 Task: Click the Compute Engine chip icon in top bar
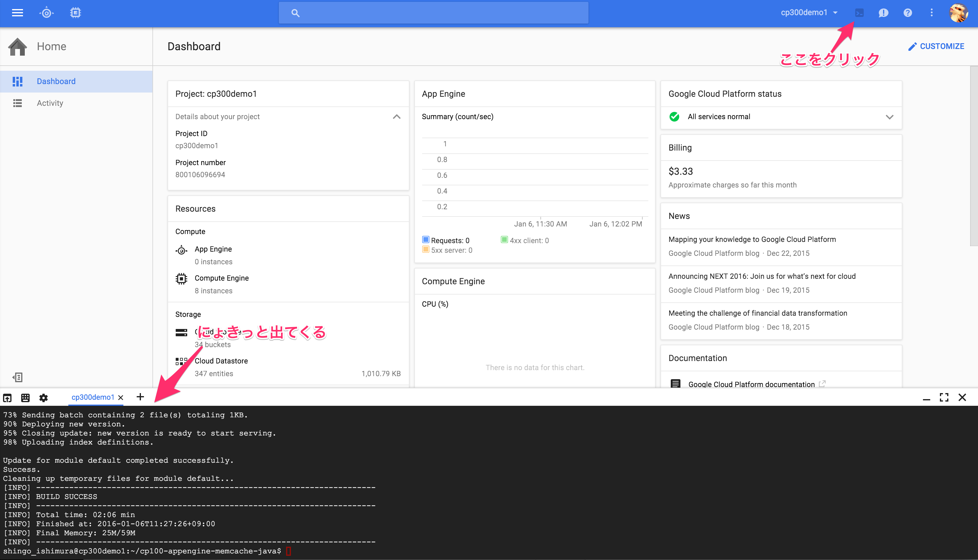[x=75, y=13]
